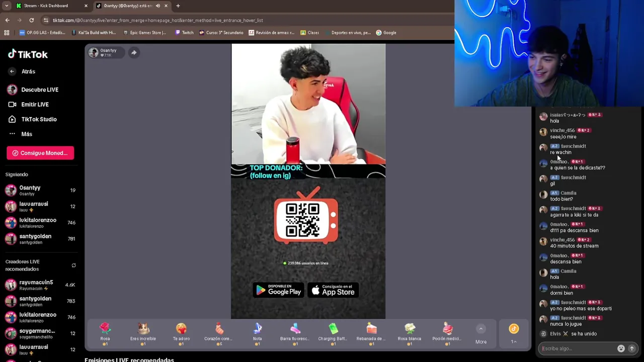Open Emitir LIVE in the sidebar
Image resolution: width=644 pixels, height=362 pixels.
(29, 105)
